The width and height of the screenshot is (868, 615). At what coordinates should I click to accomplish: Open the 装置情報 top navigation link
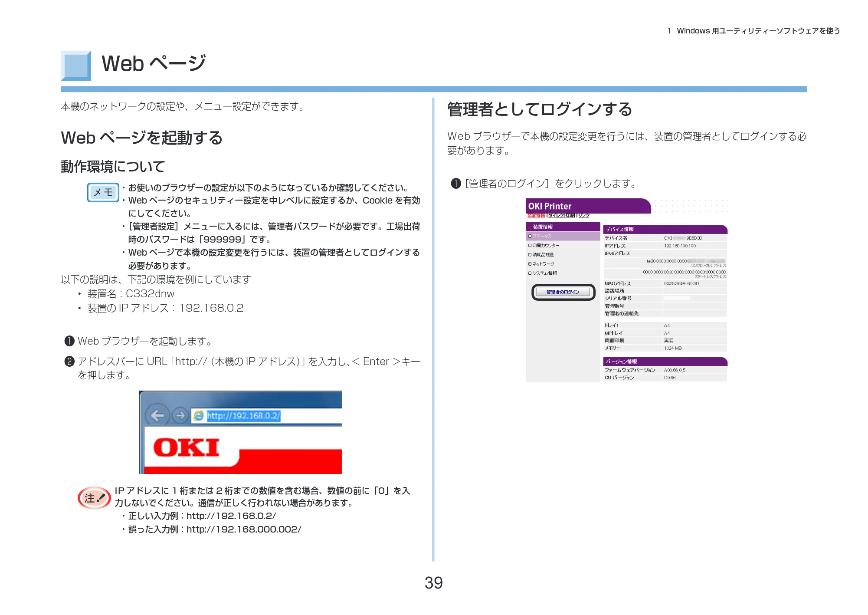tap(536, 215)
